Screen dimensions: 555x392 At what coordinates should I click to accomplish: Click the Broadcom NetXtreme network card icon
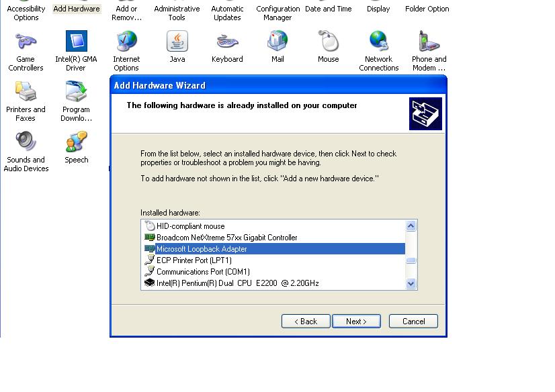click(x=150, y=237)
